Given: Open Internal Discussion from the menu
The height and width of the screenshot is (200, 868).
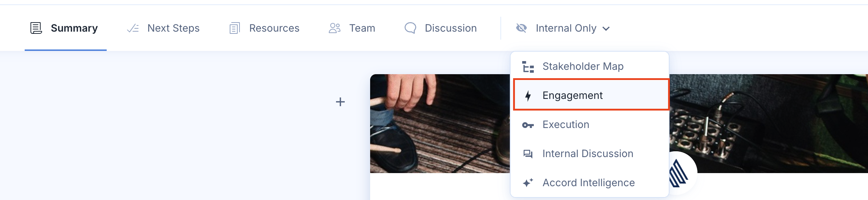Looking at the screenshot, I should pyautogui.click(x=590, y=153).
